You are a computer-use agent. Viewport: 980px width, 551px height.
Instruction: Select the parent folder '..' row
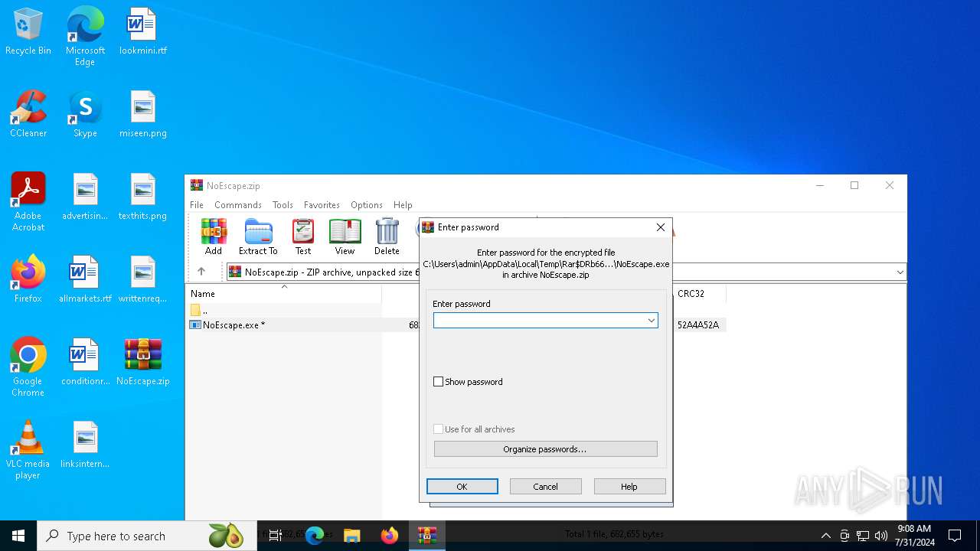(284, 311)
